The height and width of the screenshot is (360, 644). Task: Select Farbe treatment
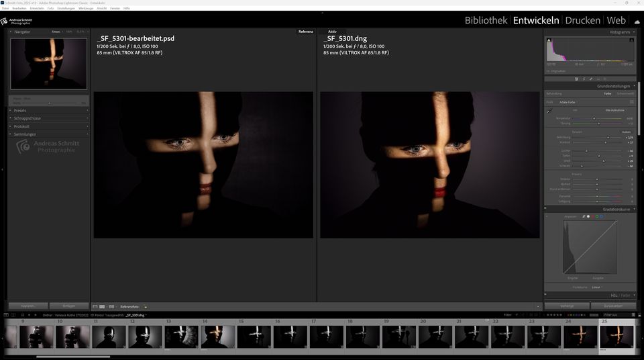(608, 94)
